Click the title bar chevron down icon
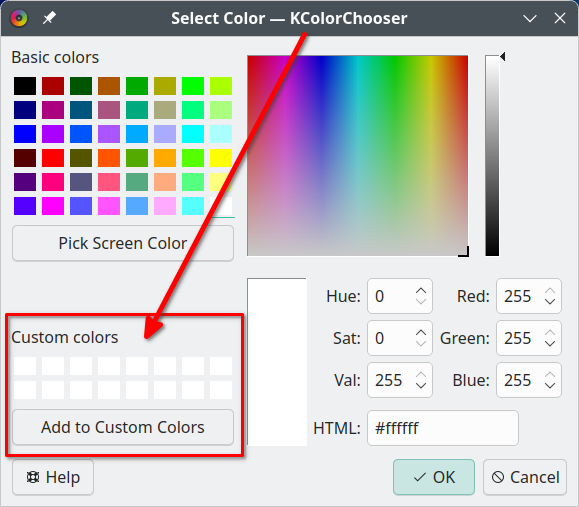 tap(530, 18)
